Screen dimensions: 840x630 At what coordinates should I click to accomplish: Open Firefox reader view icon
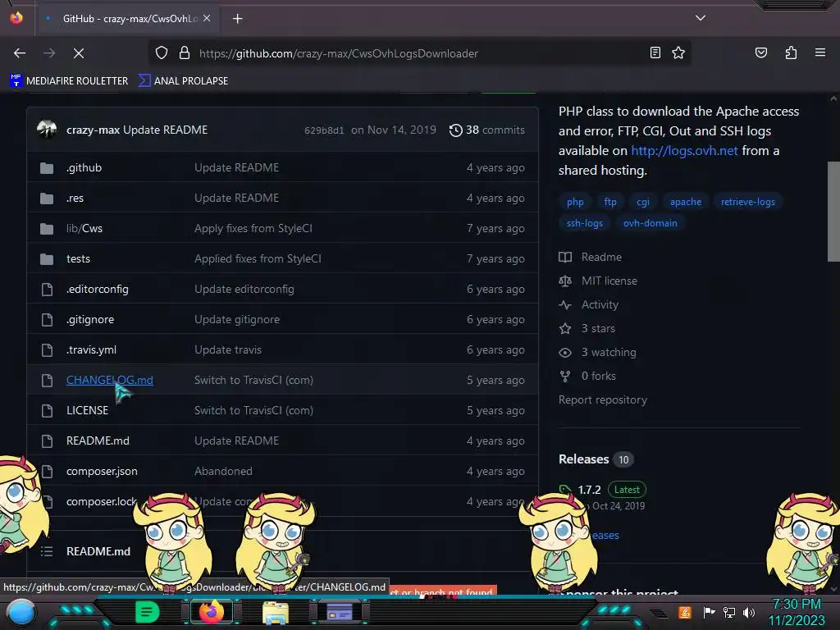[655, 52]
